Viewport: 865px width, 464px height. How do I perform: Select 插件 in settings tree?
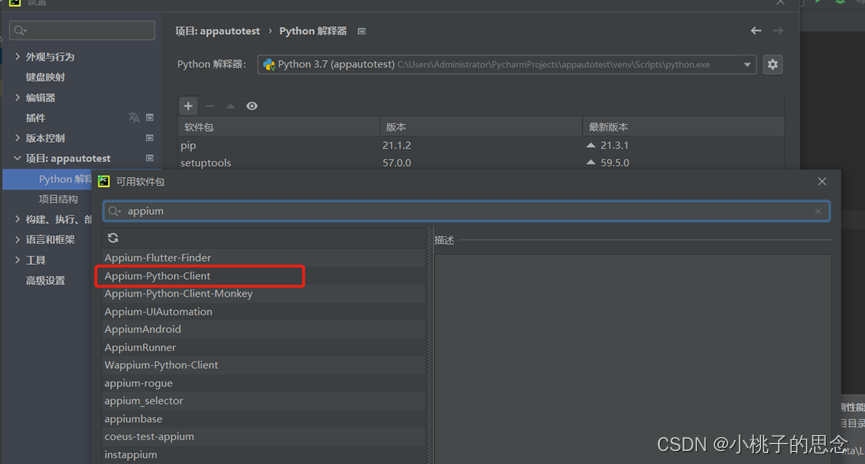click(35, 118)
